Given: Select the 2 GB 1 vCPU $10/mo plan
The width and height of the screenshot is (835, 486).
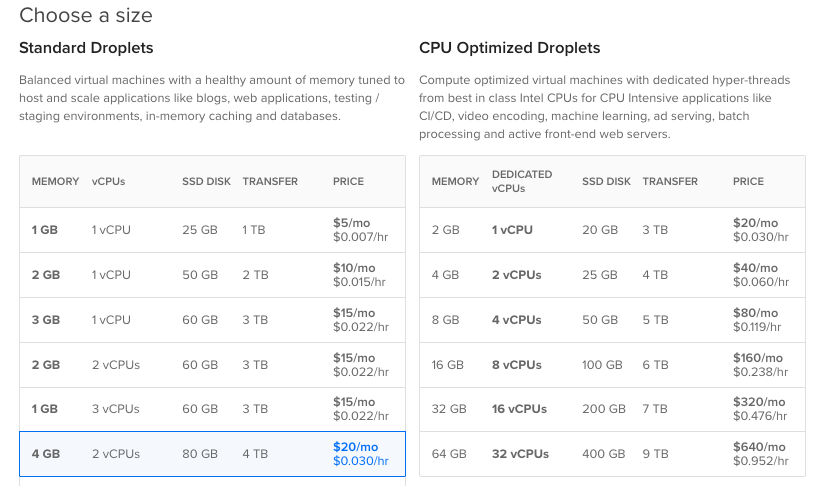Looking at the screenshot, I should (x=212, y=275).
